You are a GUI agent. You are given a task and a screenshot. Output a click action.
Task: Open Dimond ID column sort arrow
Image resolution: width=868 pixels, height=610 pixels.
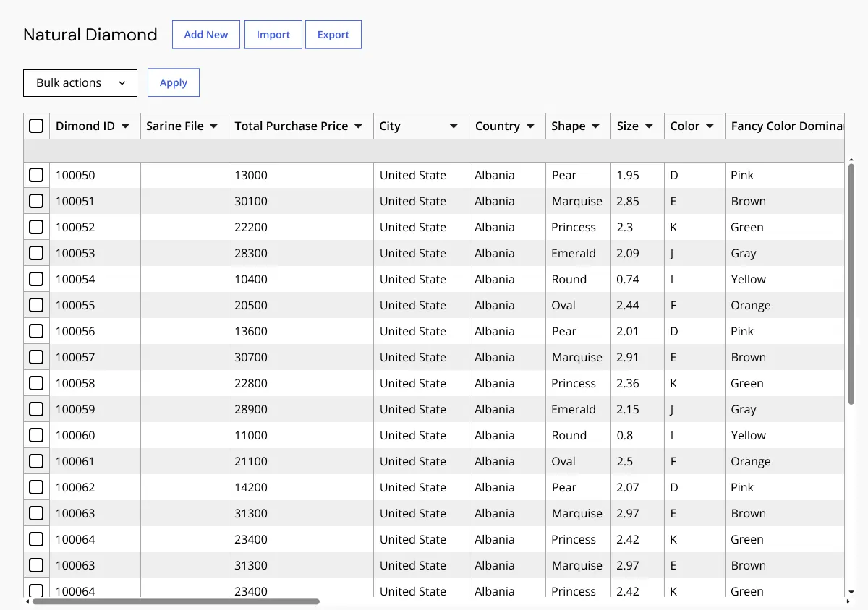click(125, 126)
